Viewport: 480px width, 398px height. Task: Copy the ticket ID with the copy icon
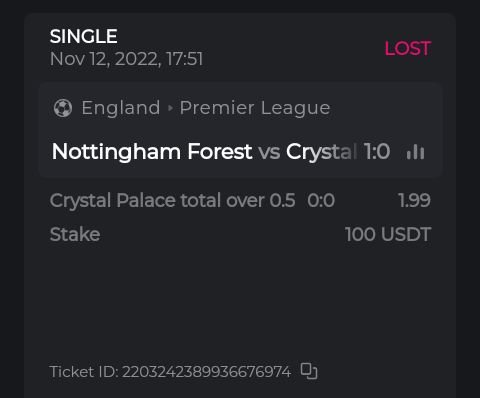309,371
